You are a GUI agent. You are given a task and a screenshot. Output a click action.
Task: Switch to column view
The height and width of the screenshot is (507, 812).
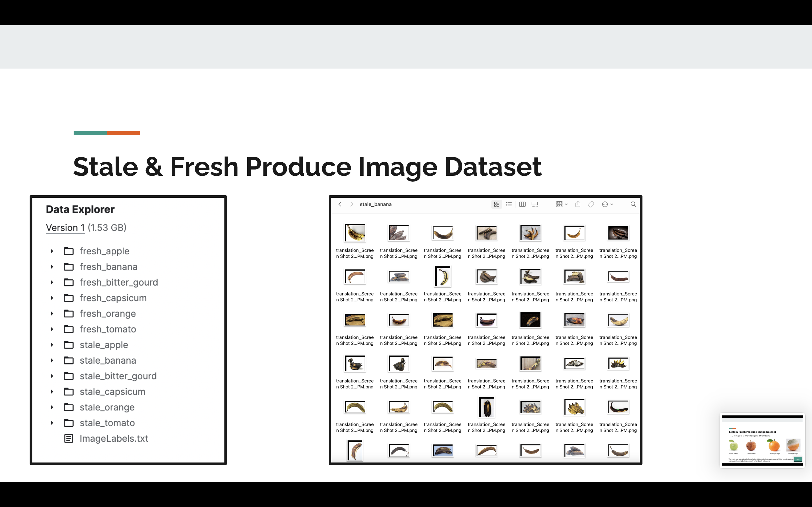pos(522,204)
